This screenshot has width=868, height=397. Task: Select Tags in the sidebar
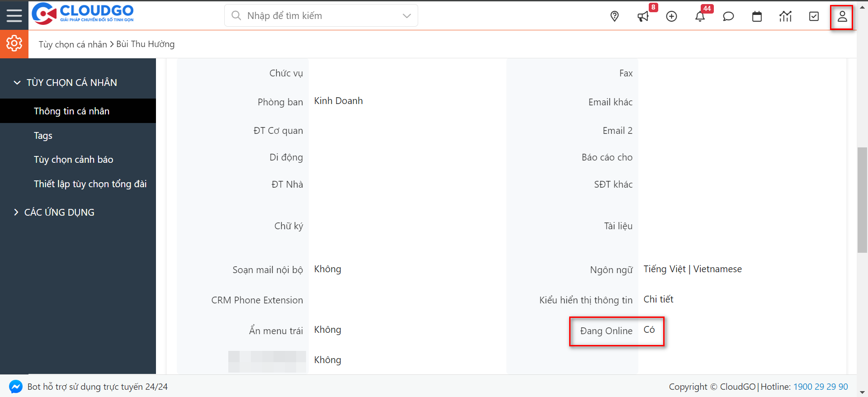click(x=43, y=136)
